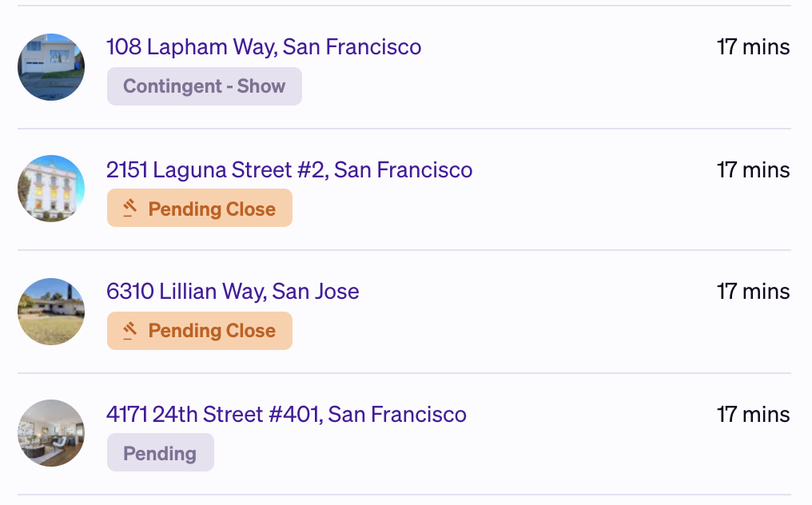The width and height of the screenshot is (812, 505).
Task: Open the 6310 Lillian Way, San Jose link
Action: tap(233, 292)
